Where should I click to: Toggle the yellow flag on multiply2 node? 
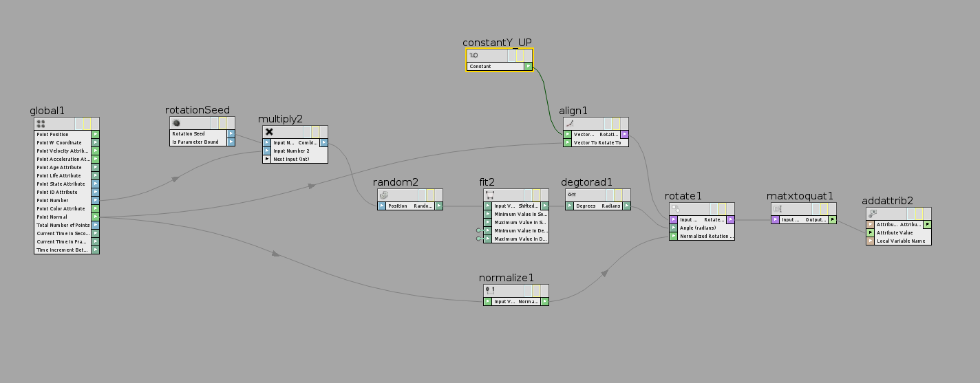tap(316, 132)
